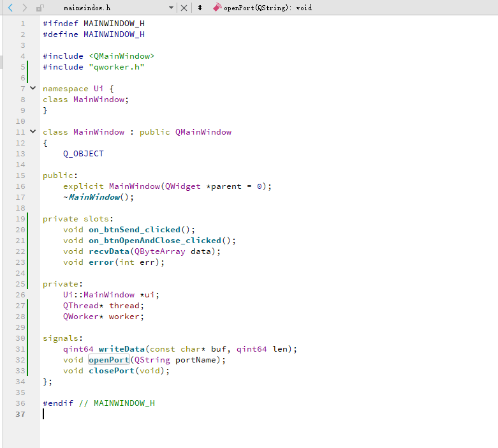Click the # symbol selector

coord(200,8)
